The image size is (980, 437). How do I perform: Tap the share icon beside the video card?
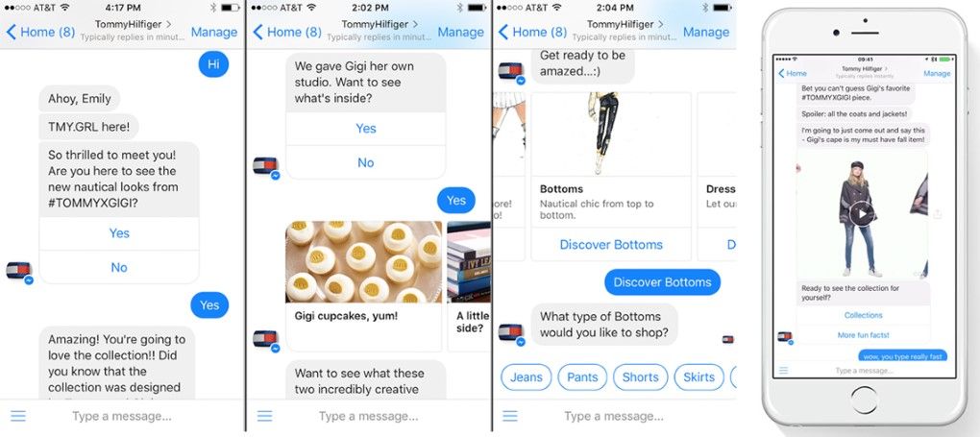tap(937, 214)
